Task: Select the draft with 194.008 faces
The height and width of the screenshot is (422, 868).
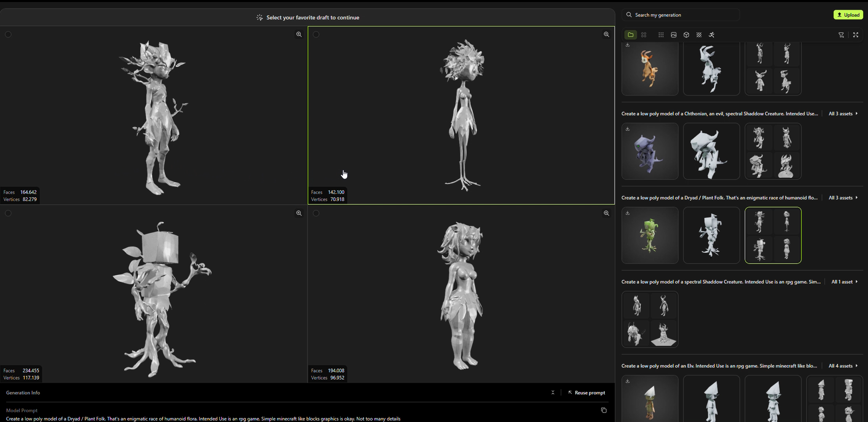Action: pyautogui.click(x=316, y=213)
